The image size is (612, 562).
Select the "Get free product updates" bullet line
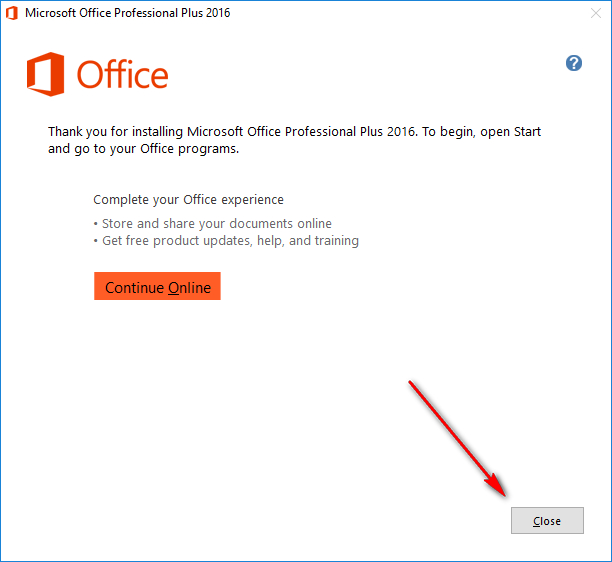229,241
